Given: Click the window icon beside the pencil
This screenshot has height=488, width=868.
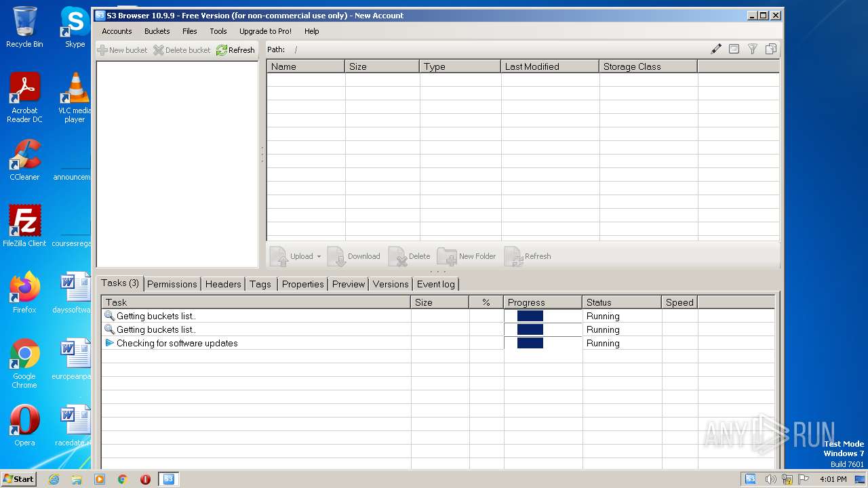Looking at the screenshot, I should tap(734, 49).
